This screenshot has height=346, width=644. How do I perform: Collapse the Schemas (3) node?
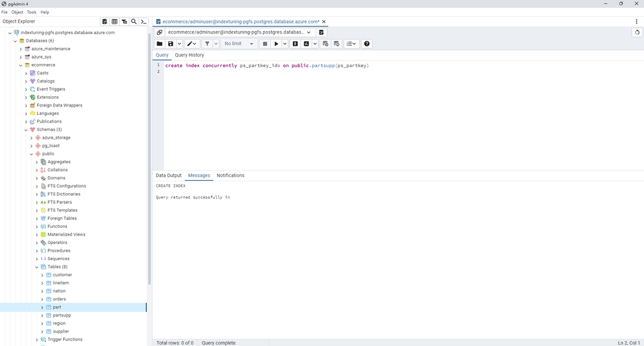pos(26,130)
